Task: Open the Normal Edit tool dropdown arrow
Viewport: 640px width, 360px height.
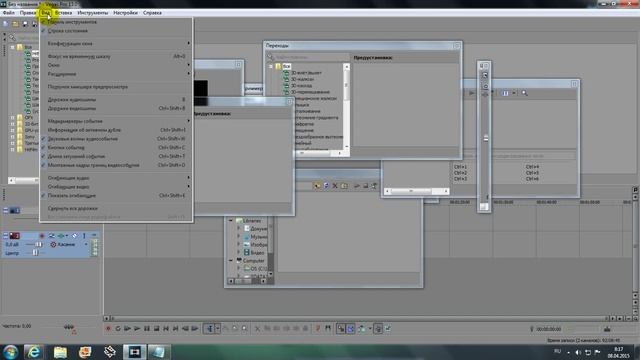Action: click(218, 329)
